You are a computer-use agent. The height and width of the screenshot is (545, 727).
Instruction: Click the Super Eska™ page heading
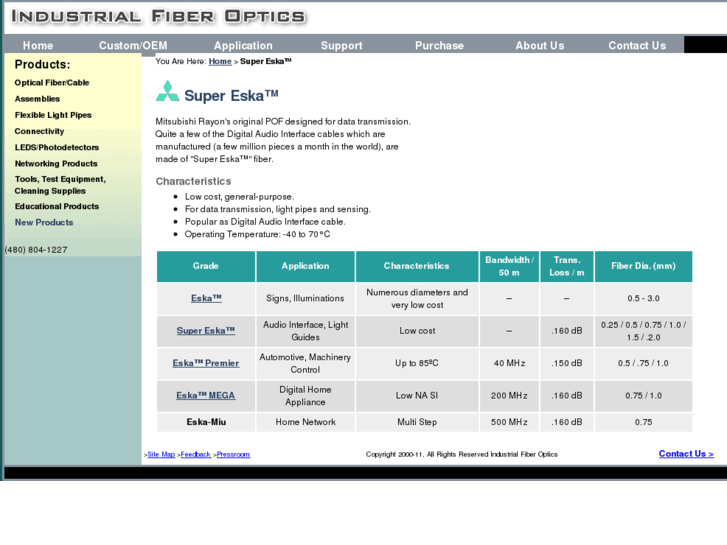(231, 96)
